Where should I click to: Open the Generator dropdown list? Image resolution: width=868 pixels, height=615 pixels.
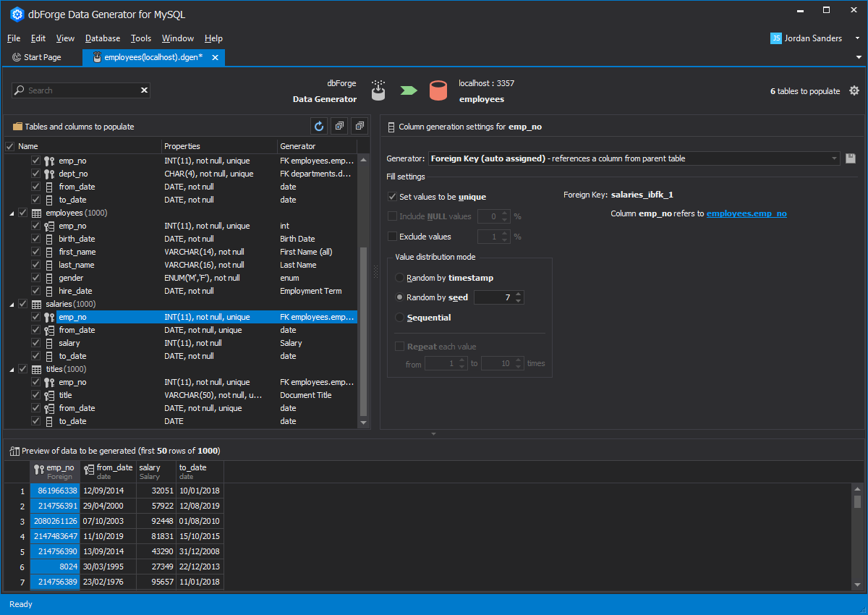[x=834, y=158]
